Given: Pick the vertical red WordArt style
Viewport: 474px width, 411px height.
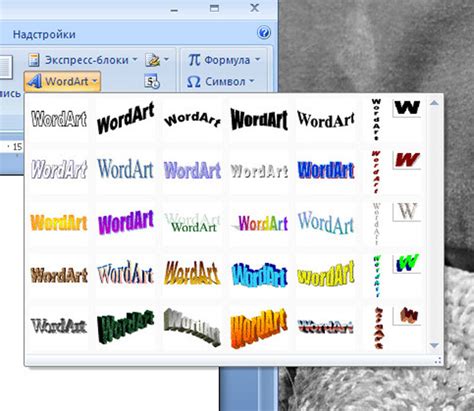Looking at the screenshot, I should pyautogui.click(x=376, y=172).
